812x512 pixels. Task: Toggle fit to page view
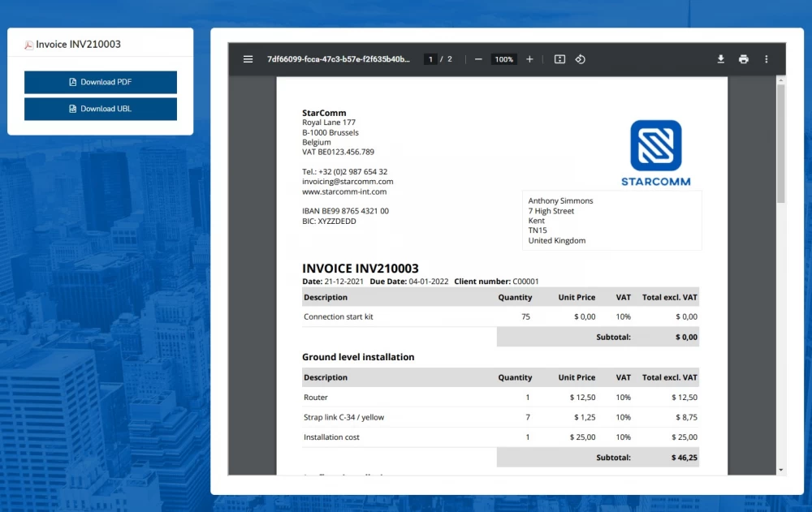point(559,59)
